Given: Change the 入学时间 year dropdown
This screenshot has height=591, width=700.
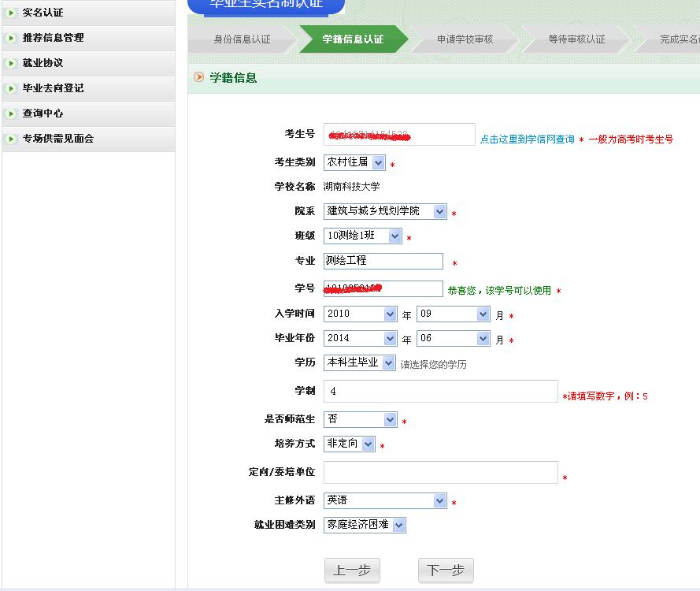Looking at the screenshot, I should [389, 314].
